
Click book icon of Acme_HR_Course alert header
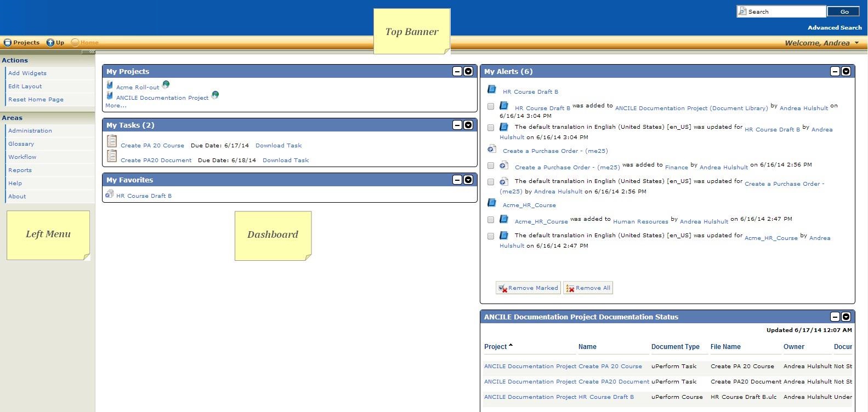[x=492, y=203]
